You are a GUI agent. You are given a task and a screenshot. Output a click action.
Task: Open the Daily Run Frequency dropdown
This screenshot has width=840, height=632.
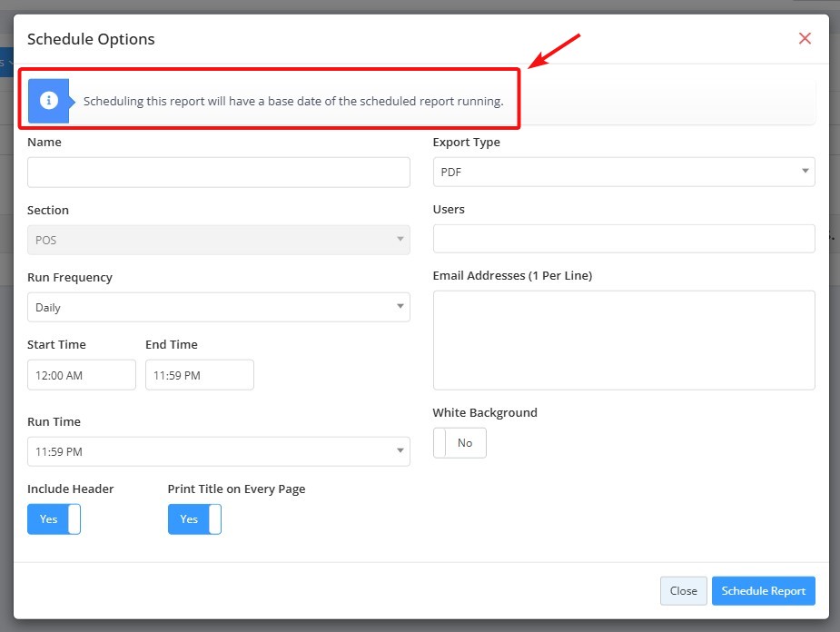[219, 307]
